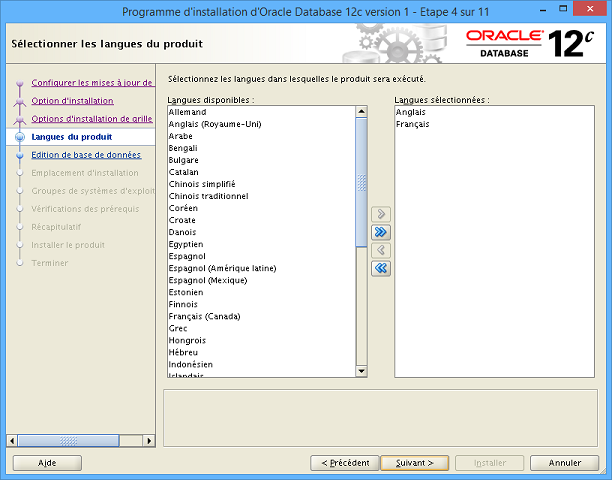Image resolution: width=612 pixels, height=480 pixels.
Task: Select Bulgare in available languages
Action: [x=262, y=160]
